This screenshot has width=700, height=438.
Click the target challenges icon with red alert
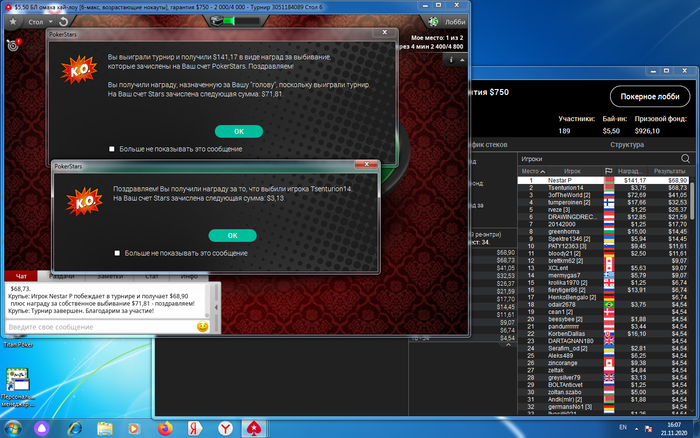13,45
